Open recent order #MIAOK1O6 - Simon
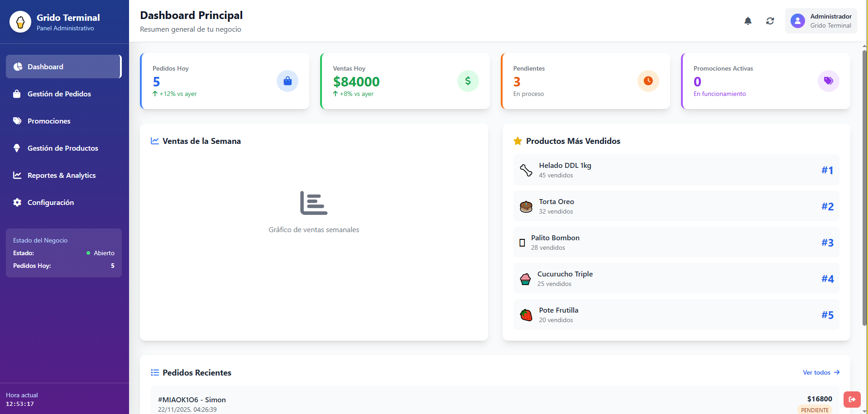Image resolution: width=868 pixels, height=414 pixels. pos(494,403)
